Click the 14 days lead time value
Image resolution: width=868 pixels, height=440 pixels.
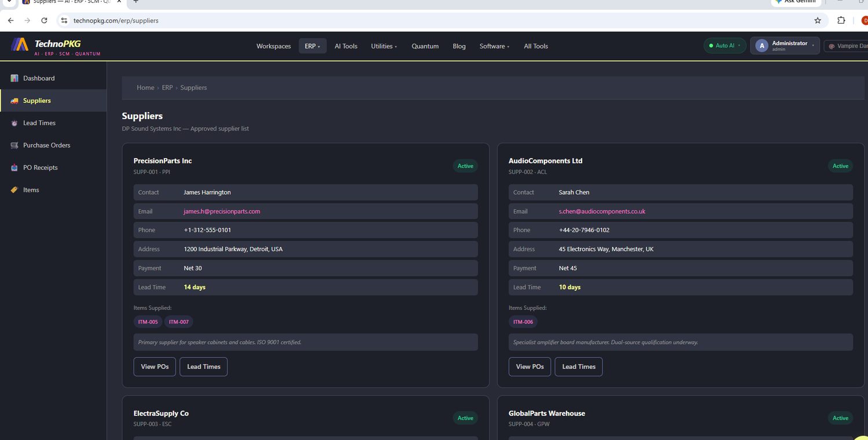pos(194,287)
